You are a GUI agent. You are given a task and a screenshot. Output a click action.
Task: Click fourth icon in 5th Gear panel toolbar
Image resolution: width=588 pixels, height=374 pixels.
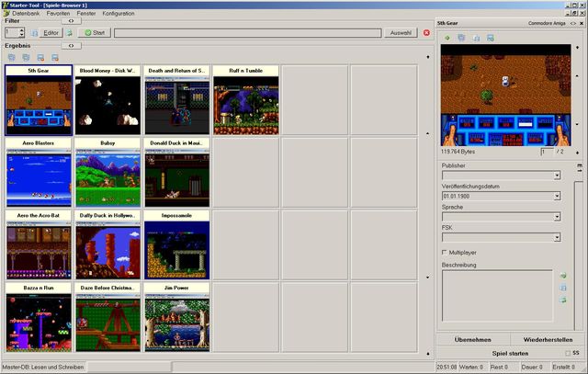490,38
